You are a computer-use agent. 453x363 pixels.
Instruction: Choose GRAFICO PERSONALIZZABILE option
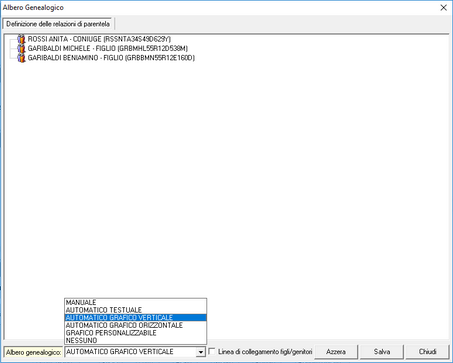tap(135, 333)
